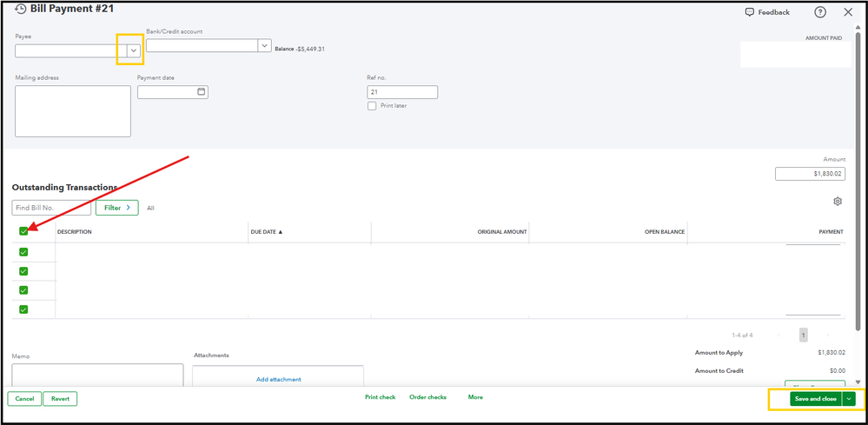Open the Payment date calendar picker
The width and height of the screenshot is (868, 425).
coord(202,92)
